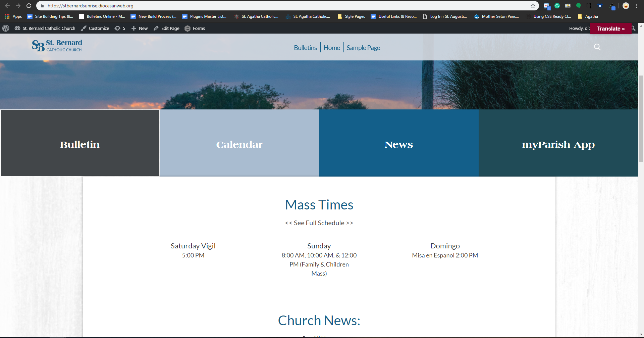
Task: Click the myParish App tile
Action: (558, 144)
